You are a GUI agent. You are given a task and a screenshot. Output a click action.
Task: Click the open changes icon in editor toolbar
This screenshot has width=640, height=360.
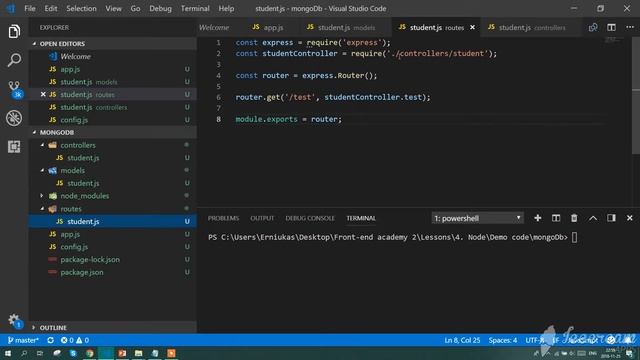click(x=593, y=27)
